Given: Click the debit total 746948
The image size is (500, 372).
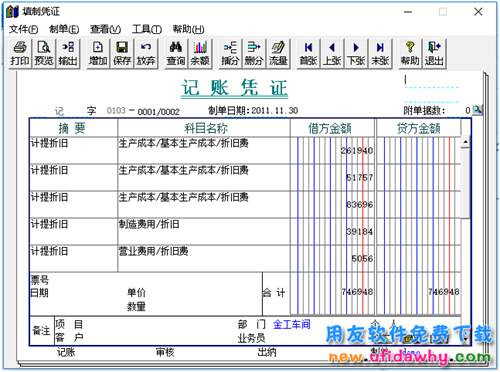Looking at the screenshot, I should click(x=357, y=292).
